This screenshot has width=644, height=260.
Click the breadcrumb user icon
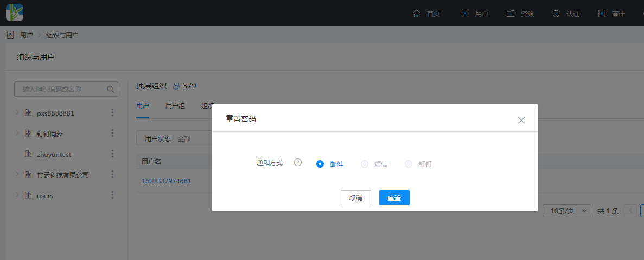pos(10,35)
